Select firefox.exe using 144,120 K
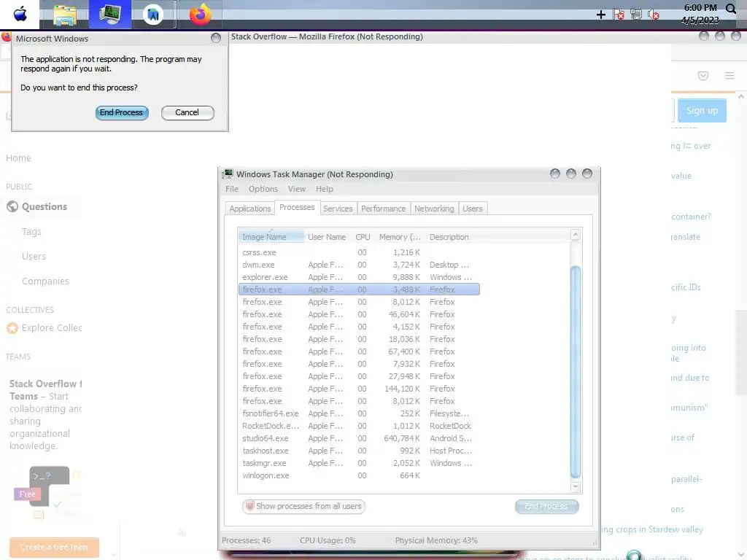Viewport: 747px width, 560px height. click(x=359, y=389)
